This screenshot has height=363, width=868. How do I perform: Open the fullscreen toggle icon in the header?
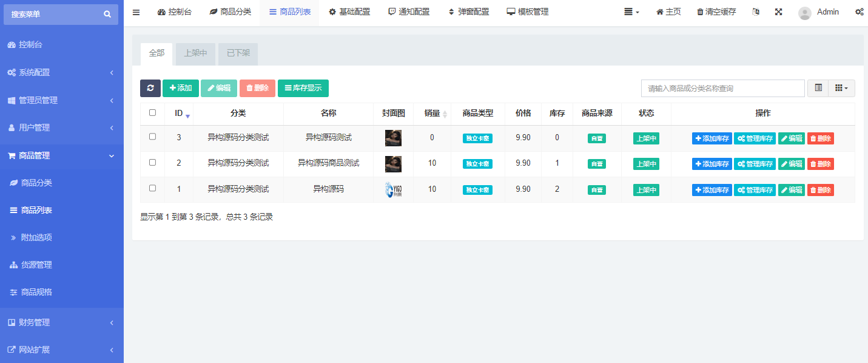(x=778, y=12)
